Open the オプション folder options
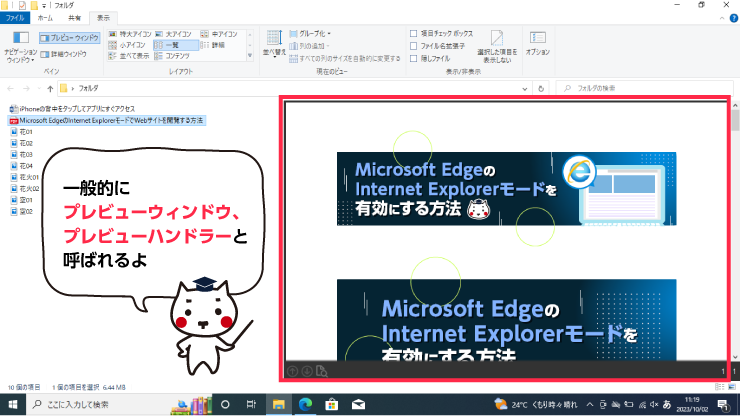The height and width of the screenshot is (416, 740). tap(538, 43)
